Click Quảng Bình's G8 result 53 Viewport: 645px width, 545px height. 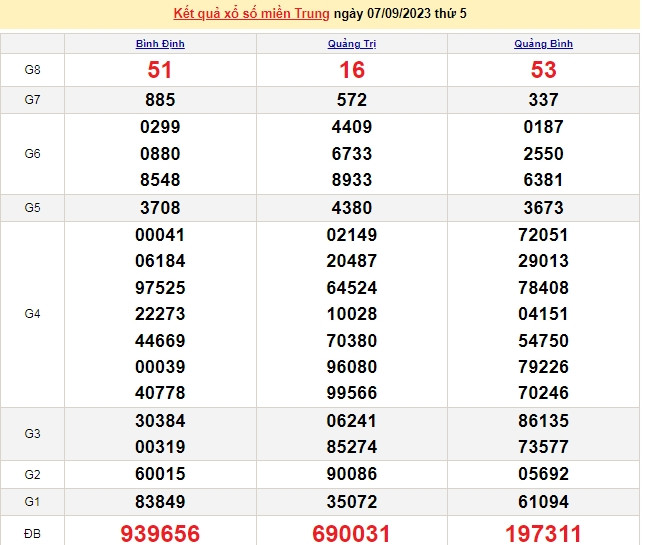pos(543,70)
